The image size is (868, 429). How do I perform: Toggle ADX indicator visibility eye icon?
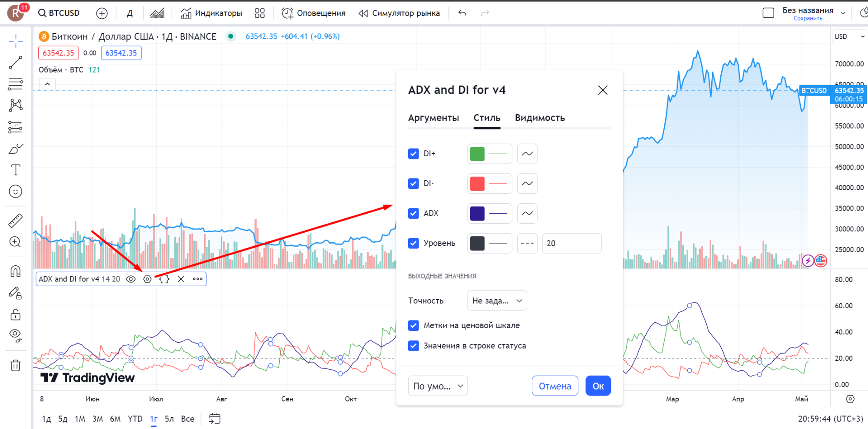(x=131, y=279)
